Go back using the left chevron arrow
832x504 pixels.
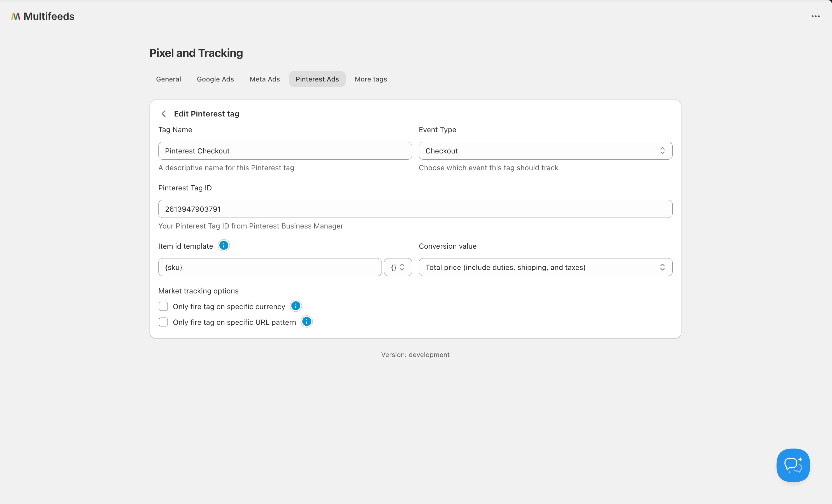(x=164, y=114)
